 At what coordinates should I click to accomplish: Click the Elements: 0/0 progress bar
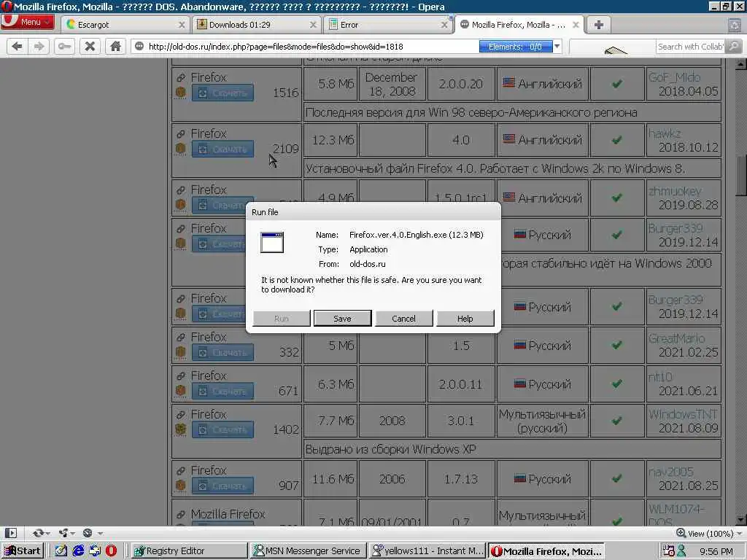pos(516,46)
